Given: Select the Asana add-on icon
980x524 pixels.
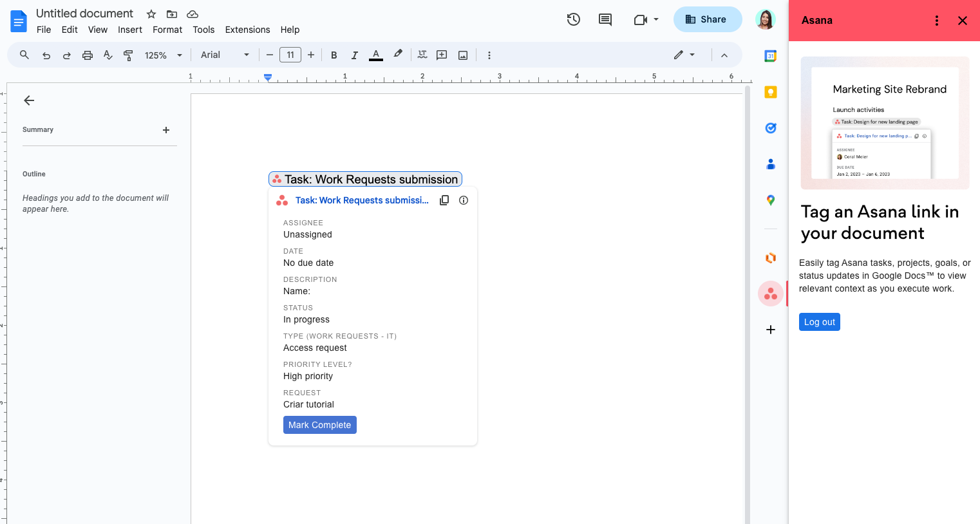Looking at the screenshot, I should [771, 294].
